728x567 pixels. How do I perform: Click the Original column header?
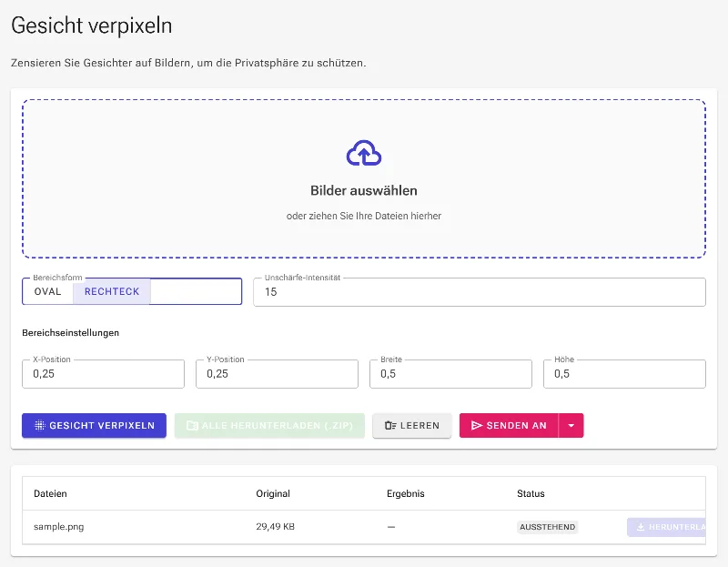(x=273, y=493)
